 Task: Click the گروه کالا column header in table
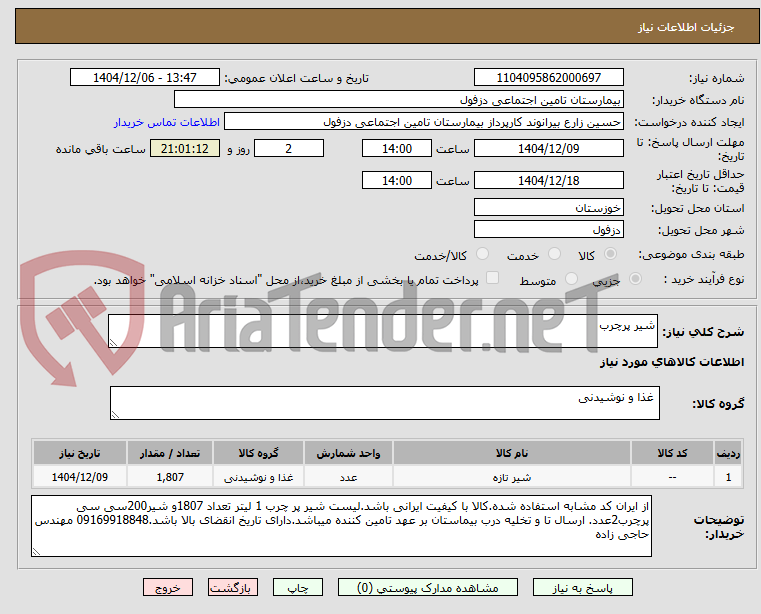tap(258, 453)
